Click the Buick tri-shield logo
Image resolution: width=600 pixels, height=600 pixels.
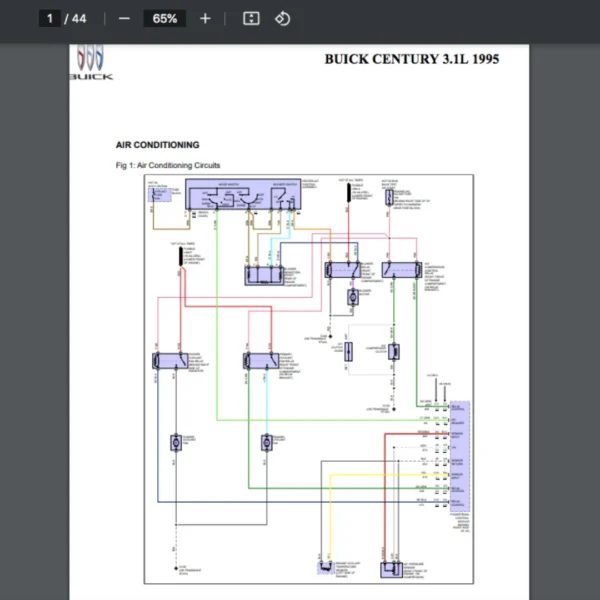[x=90, y=61]
